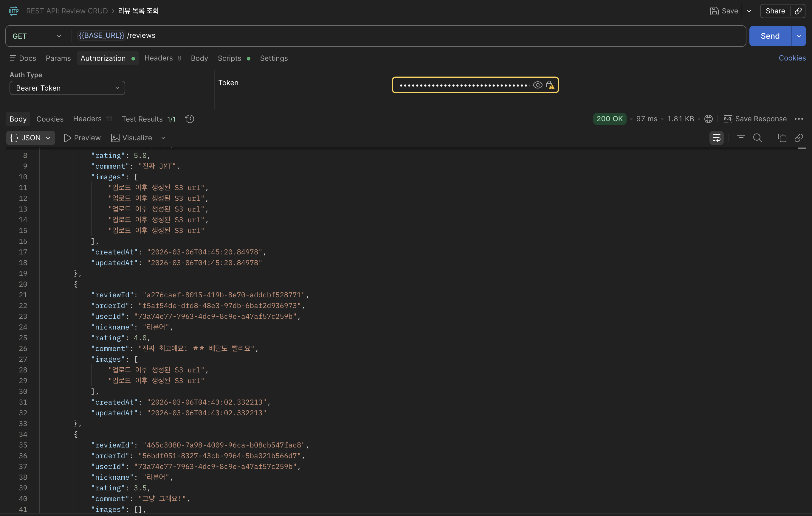Open the GET method dropdown
812x516 pixels.
click(37, 36)
